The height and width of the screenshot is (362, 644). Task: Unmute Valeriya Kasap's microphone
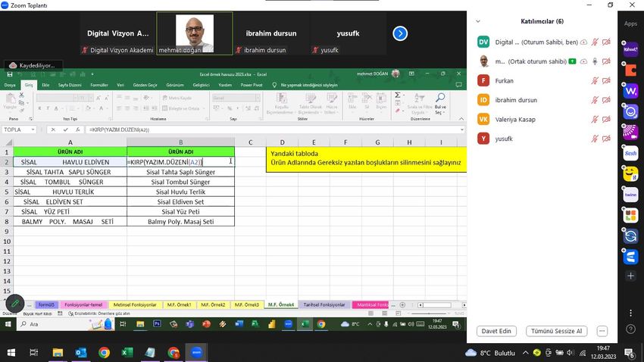[x=594, y=120]
